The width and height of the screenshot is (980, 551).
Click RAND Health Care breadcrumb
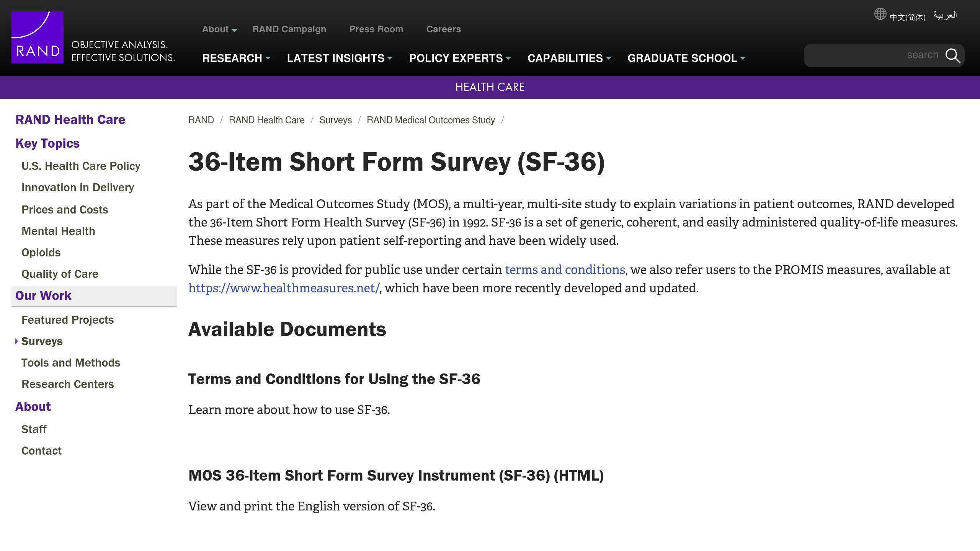click(266, 120)
